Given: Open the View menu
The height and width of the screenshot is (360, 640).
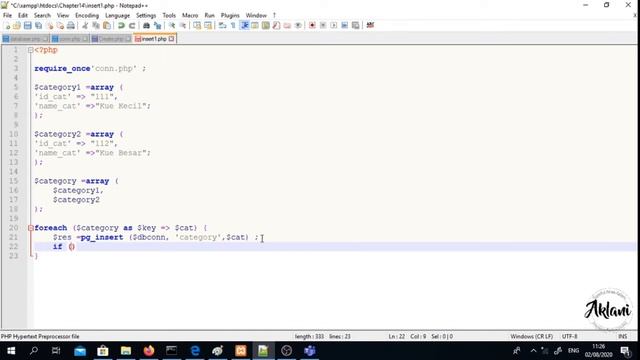Looking at the screenshot, I should 63,16.
